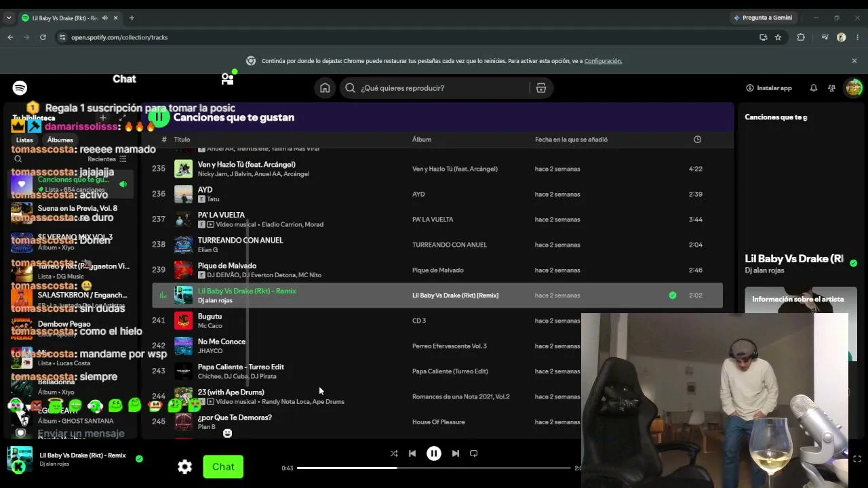Click Pregunta a Gemini button

tap(763, 18)
